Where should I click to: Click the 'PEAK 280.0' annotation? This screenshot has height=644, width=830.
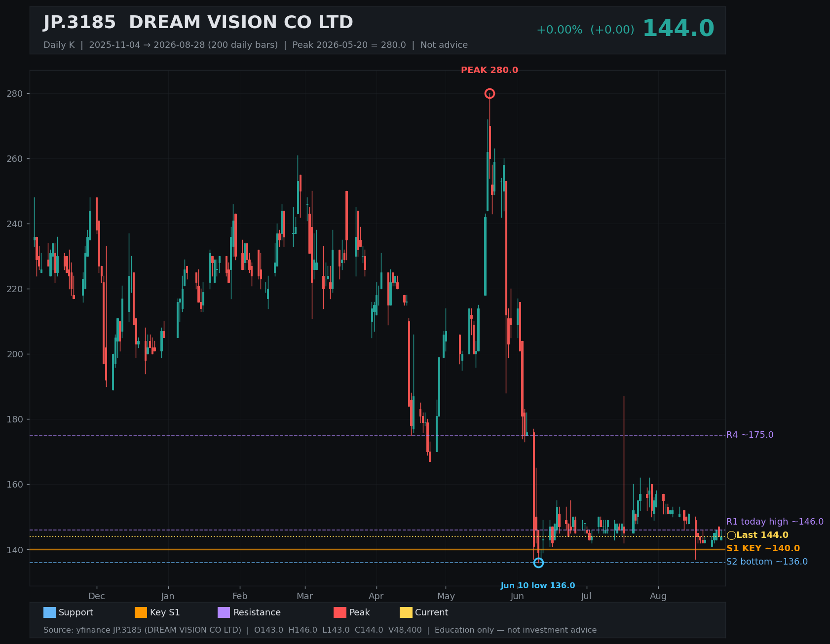490,71
